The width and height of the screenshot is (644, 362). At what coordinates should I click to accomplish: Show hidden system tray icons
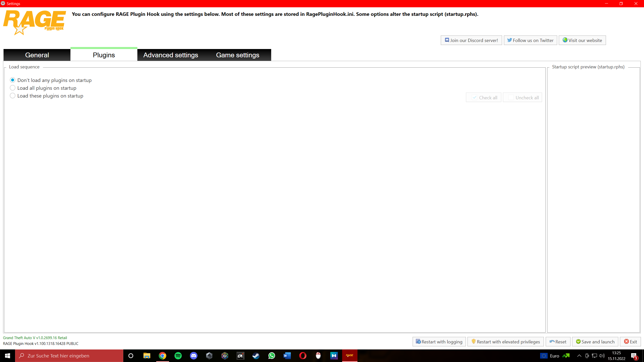tap(579, 356)
